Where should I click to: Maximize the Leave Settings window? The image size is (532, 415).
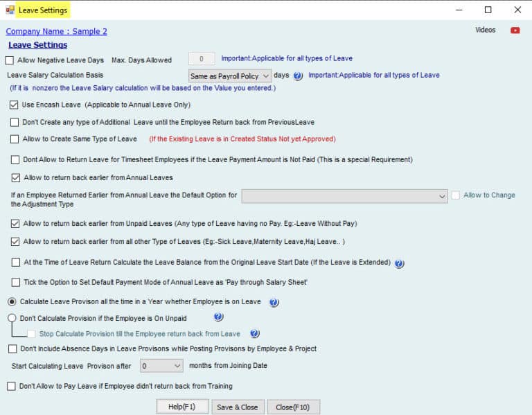pos(488,10)
